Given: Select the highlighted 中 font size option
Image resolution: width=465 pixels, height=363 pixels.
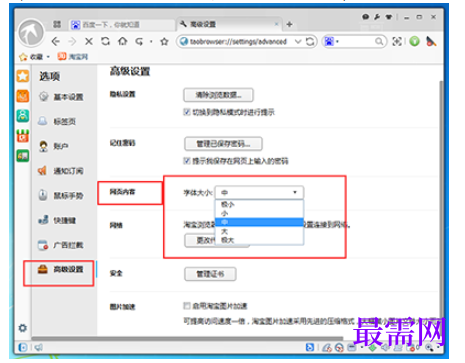Looking at the screenshot, I should (x=259, y=222).
